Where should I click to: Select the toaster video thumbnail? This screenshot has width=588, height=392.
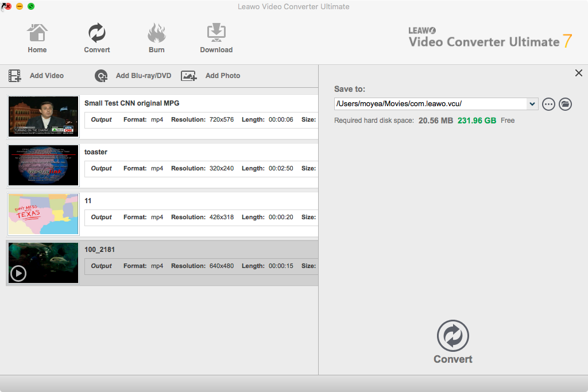point(43,165)
